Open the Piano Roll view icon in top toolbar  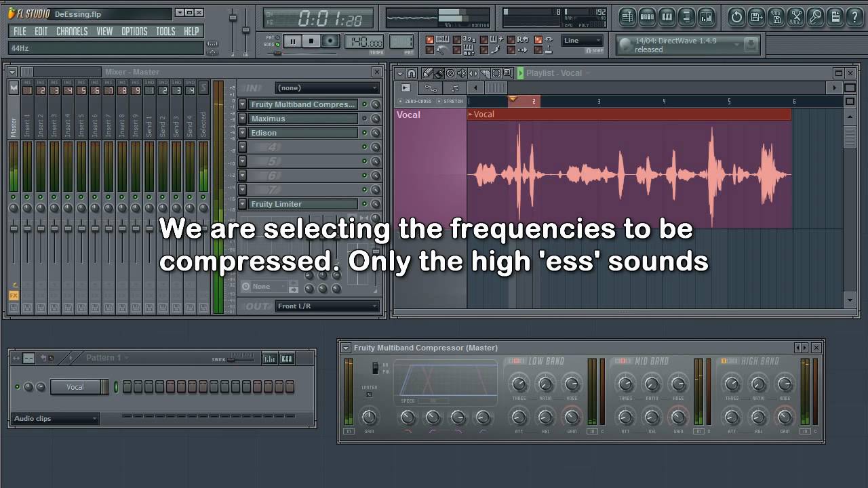667,17
